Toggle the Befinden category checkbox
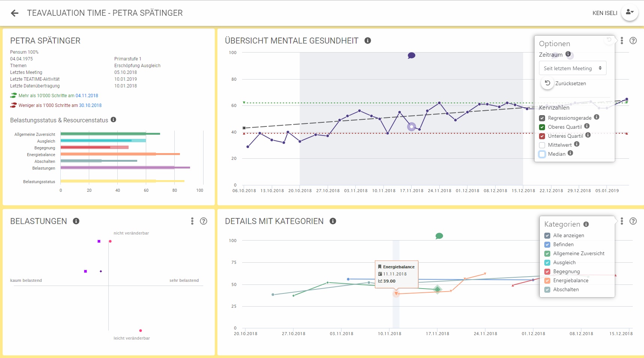This screenshot has height=358, width=644. (x=547, y=245)
